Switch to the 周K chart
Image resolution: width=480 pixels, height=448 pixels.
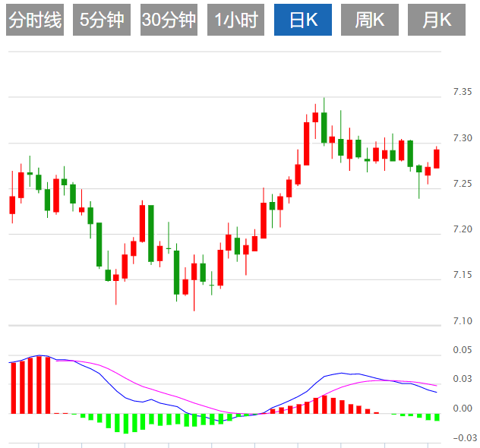point(370,20)
